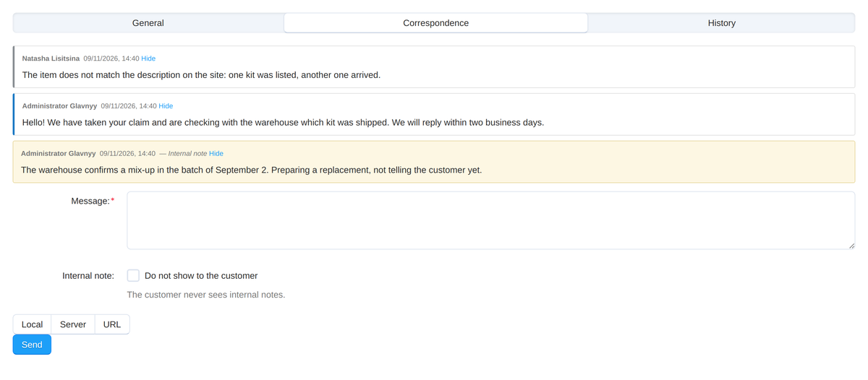Select the Correspondence tab
Viewport: 868px width, 380px height.
tap(435, 23)
